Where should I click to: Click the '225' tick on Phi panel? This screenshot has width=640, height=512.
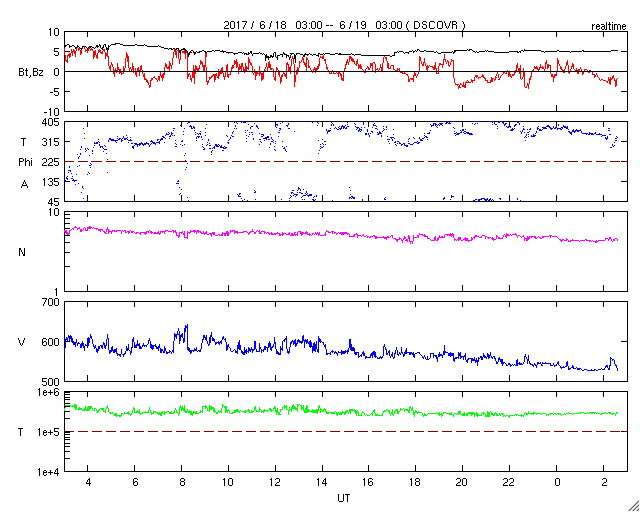pos(51,163)
